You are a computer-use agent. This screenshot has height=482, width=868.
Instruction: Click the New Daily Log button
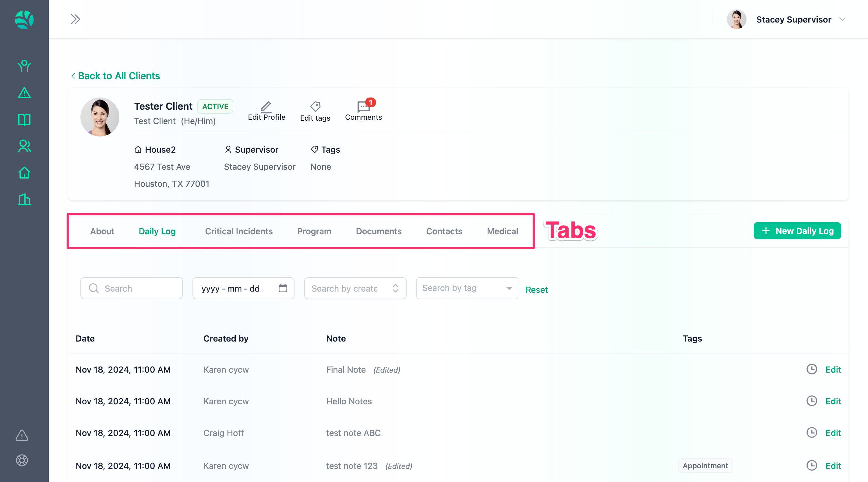(x=797, y=231)
